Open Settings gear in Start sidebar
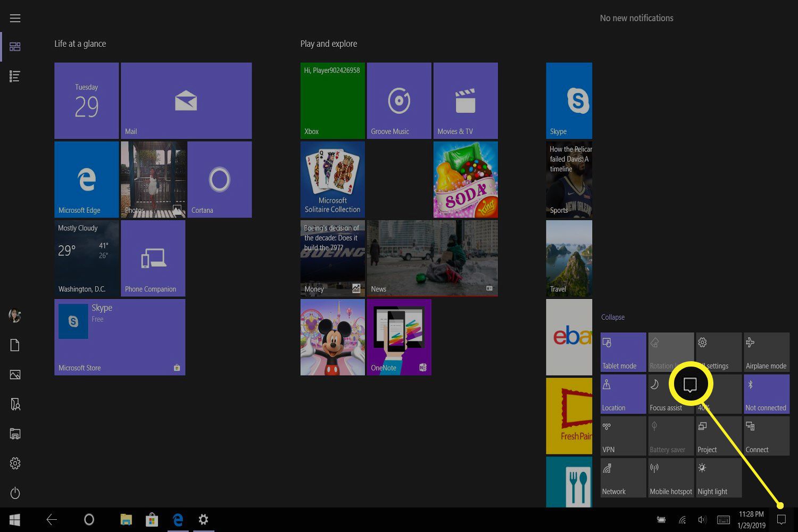 point(15,463)
